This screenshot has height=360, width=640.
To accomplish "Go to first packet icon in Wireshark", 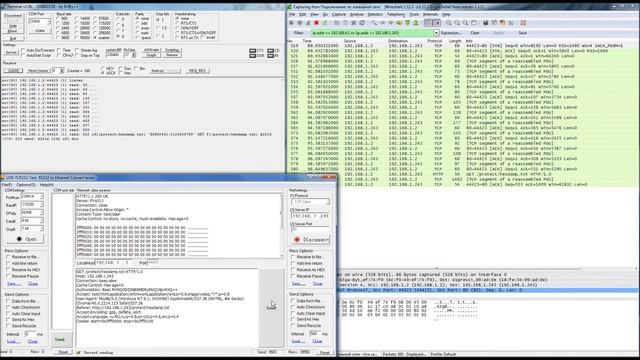I will click(408, 23).
